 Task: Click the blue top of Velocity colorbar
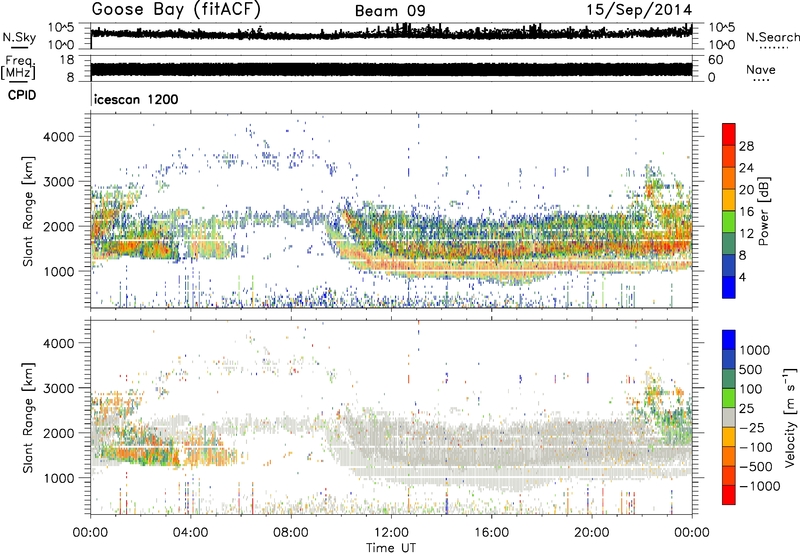[x=729, y=340]
